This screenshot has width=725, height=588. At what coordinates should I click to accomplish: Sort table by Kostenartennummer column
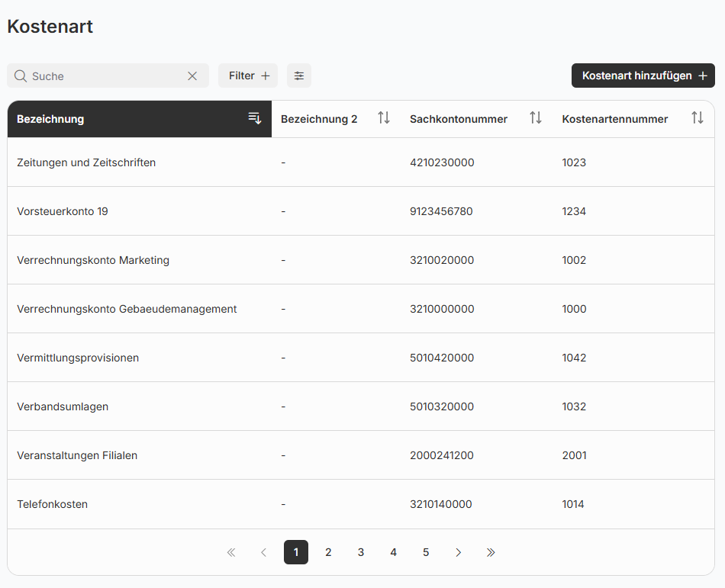[x=698, y=118]
